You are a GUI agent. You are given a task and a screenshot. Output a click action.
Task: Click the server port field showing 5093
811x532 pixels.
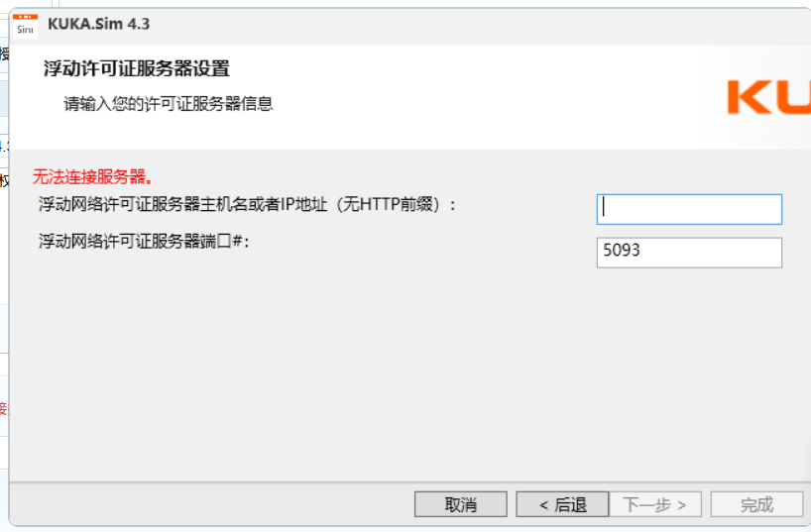[x=689, y=253]
